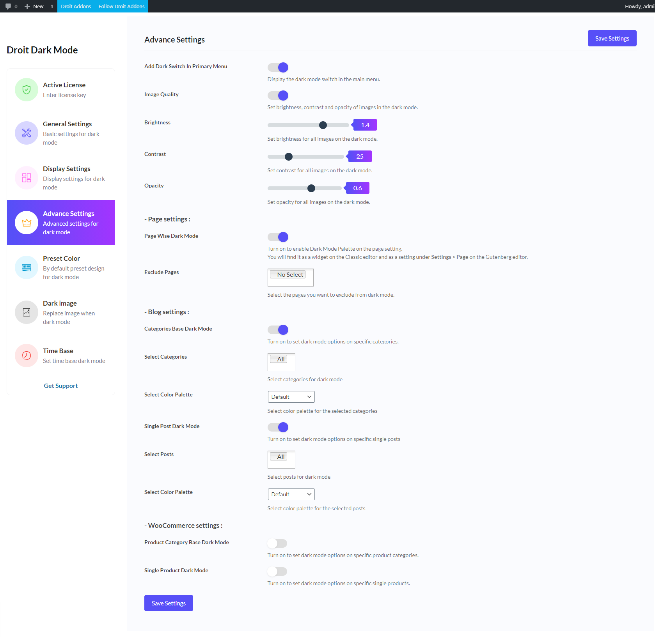Screen dimensions: 655x644
Task: Click the plus New icon in admin bar
Action: pos(27,6)
